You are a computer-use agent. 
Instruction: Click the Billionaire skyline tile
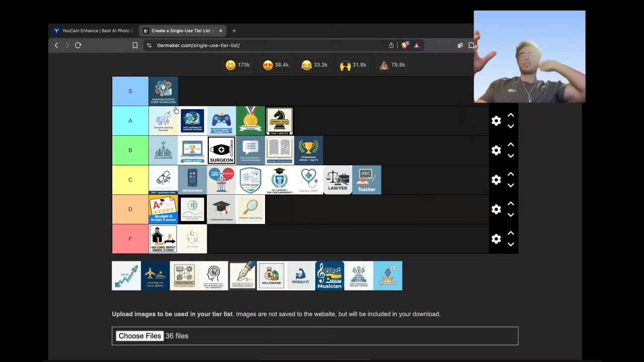163,150
